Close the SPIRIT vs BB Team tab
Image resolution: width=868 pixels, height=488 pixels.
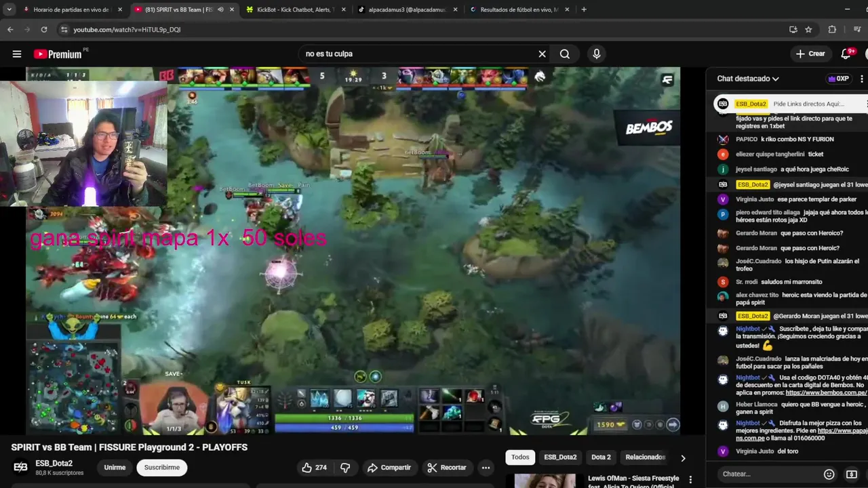click(x=232, y=9)
